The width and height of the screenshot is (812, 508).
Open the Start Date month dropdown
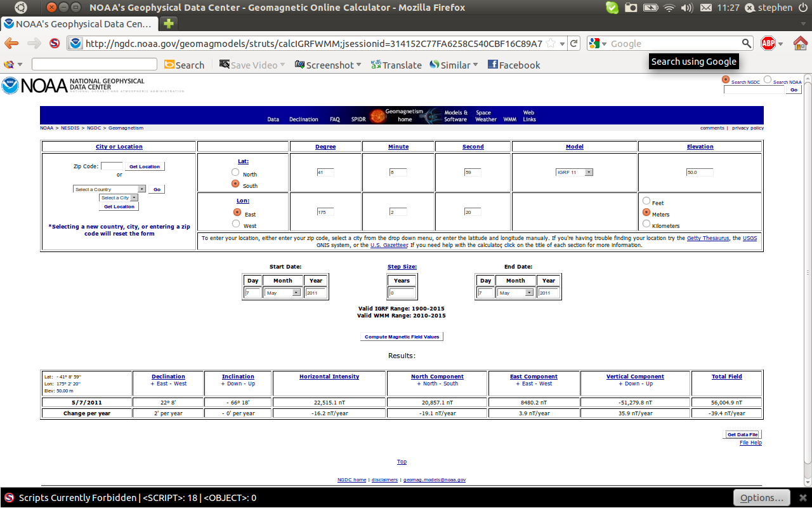[283, 293]
